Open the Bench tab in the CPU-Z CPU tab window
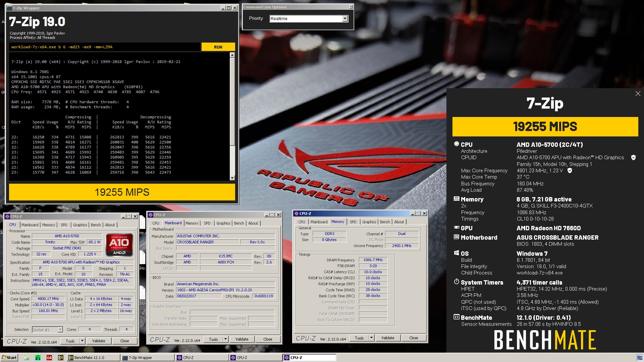Image resolution: width=644 pixels, height=362 pixels. (x=96, y=225)
